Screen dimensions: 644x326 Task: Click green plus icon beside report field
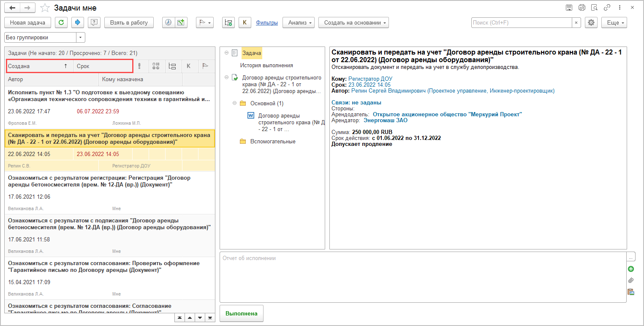point(631,269)
